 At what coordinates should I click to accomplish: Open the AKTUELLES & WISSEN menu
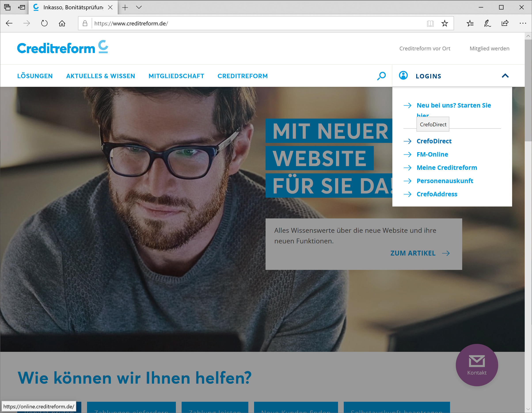tap(101, 76)
